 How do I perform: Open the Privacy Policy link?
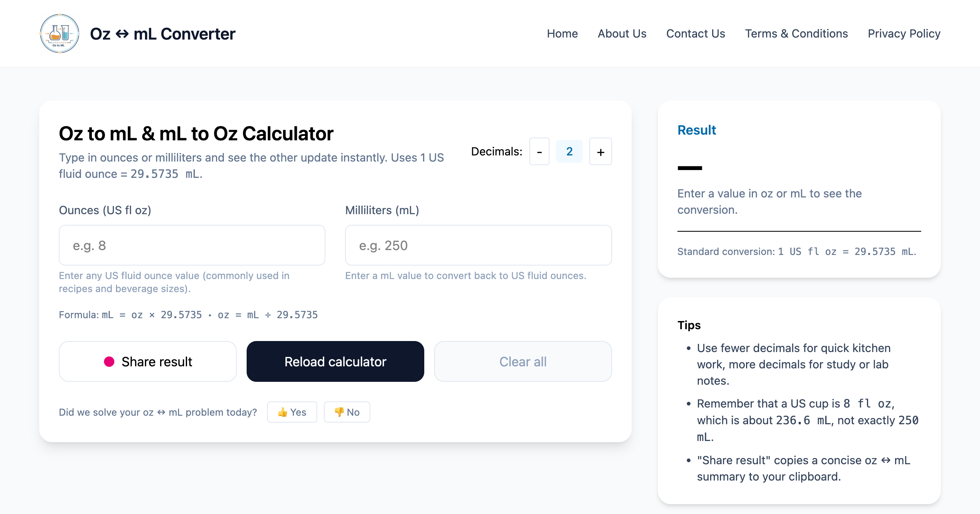(x=904, y=33)
